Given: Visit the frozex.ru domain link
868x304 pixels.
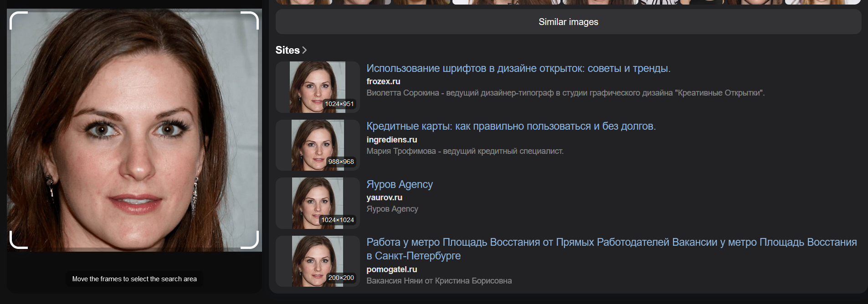Looking at the screenshot, I should 383,81.
